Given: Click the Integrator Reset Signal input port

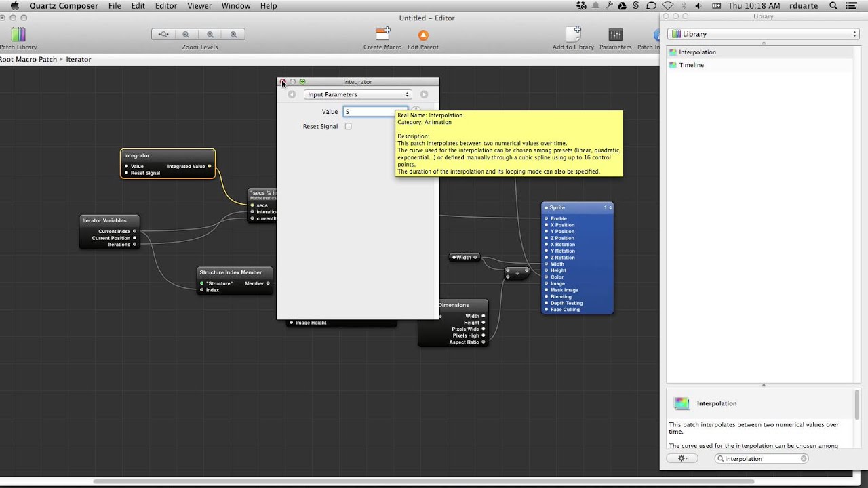Looking at the screenshot, I should tap(126, 173).
